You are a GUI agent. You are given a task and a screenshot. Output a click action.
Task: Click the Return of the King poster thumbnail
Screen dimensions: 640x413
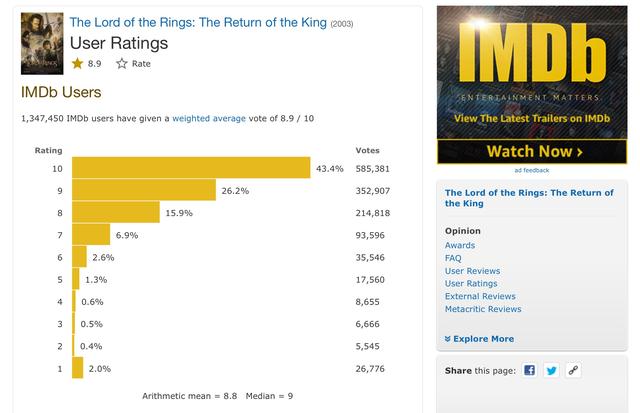(42, 43)
